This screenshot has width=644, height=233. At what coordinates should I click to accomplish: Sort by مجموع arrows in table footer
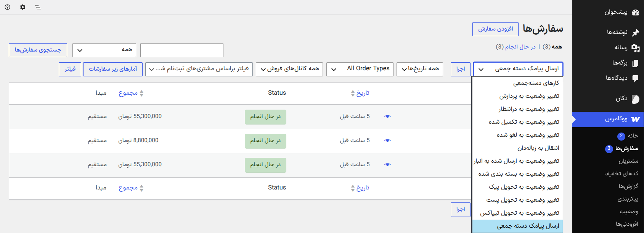coord(141,188)
